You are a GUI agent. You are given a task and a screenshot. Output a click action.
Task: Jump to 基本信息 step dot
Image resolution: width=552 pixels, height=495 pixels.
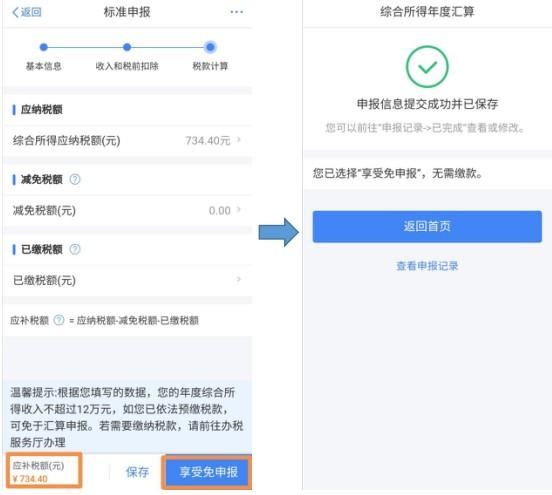44,47
